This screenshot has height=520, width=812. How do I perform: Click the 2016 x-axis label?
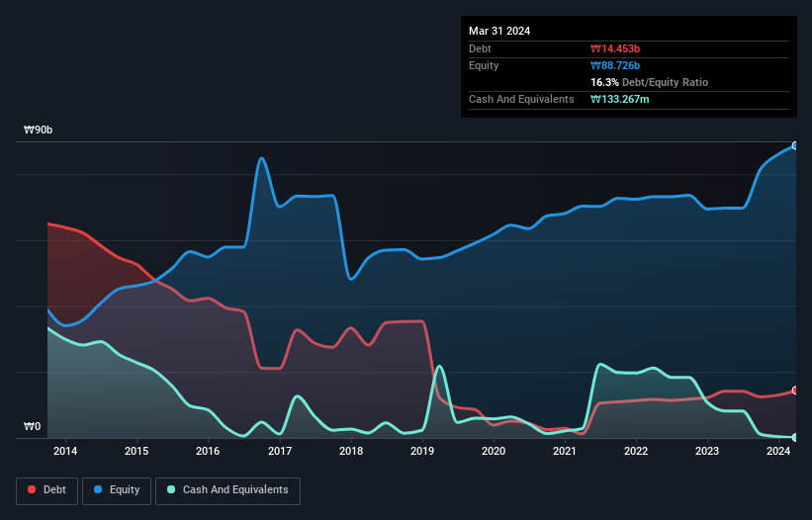click(x=208, y=451)
